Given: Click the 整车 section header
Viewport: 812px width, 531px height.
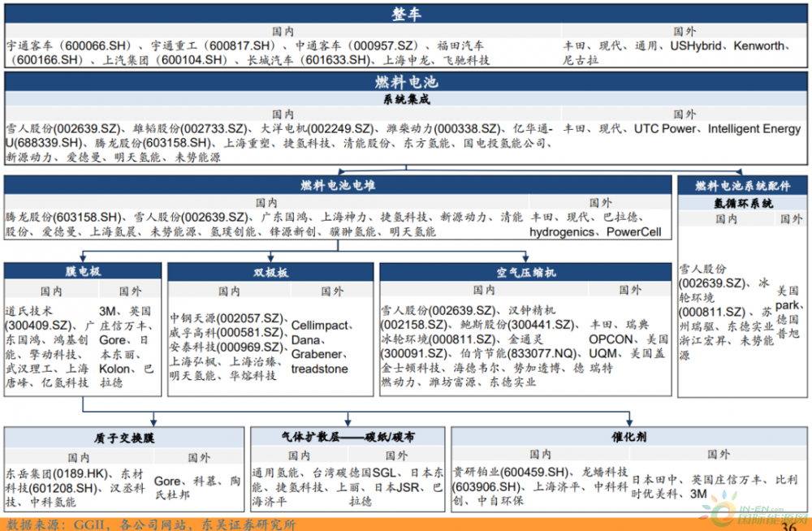Looking at the screenshot, I should [x=405, y=14].
